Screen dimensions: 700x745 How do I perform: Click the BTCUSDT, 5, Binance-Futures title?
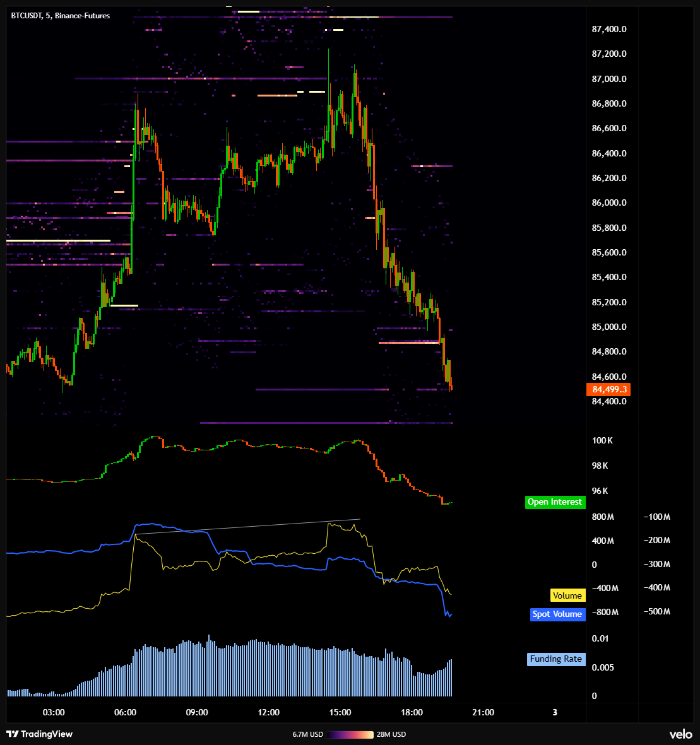[x=61, y=16]
